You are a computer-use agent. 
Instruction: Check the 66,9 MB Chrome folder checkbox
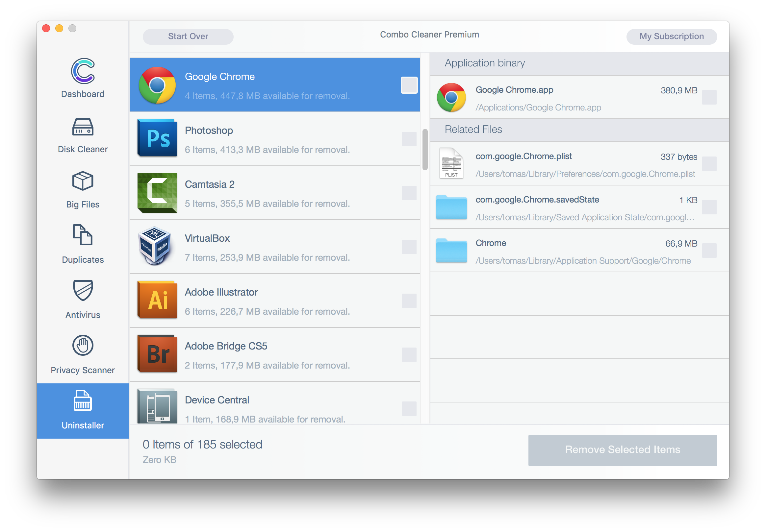point(709,250)
